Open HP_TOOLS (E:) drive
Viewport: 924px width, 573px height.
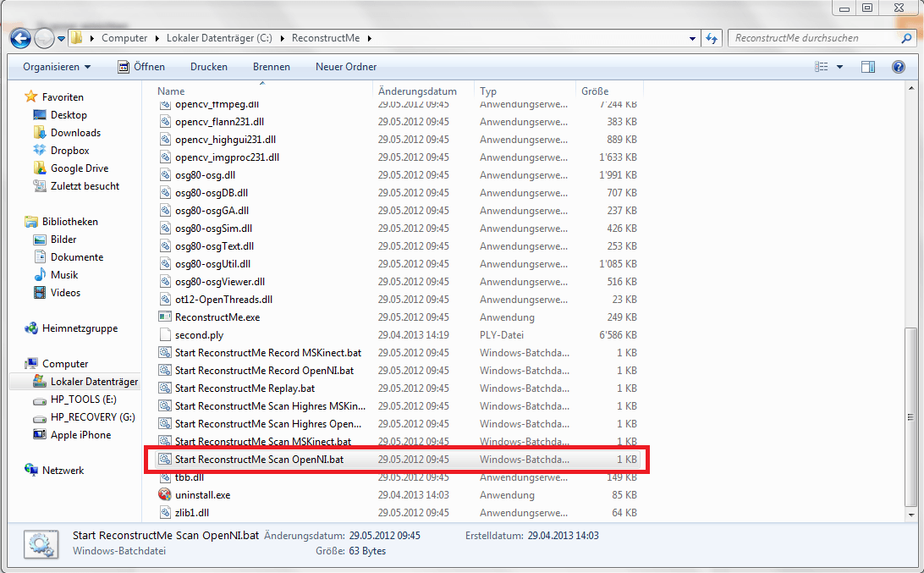[83, 399]
